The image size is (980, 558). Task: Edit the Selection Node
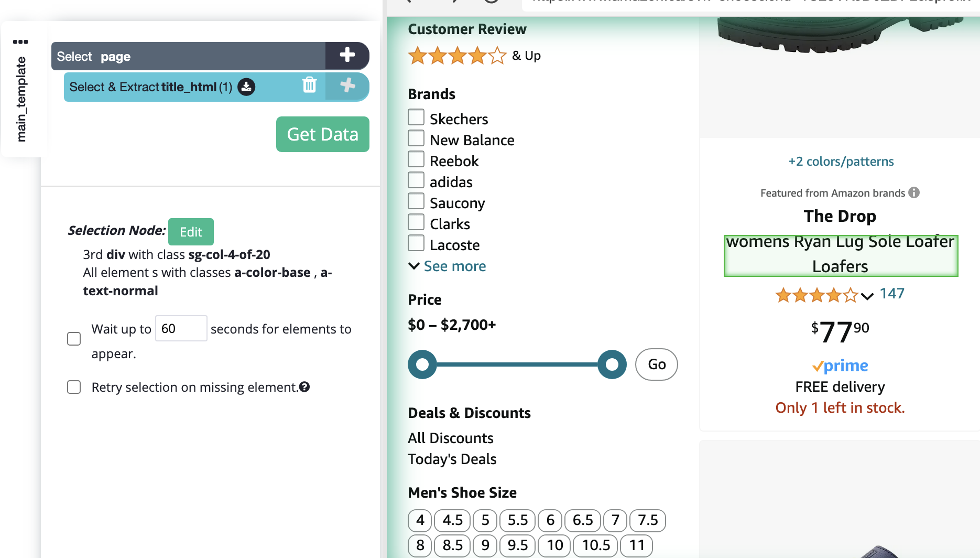tap(191, 232)
